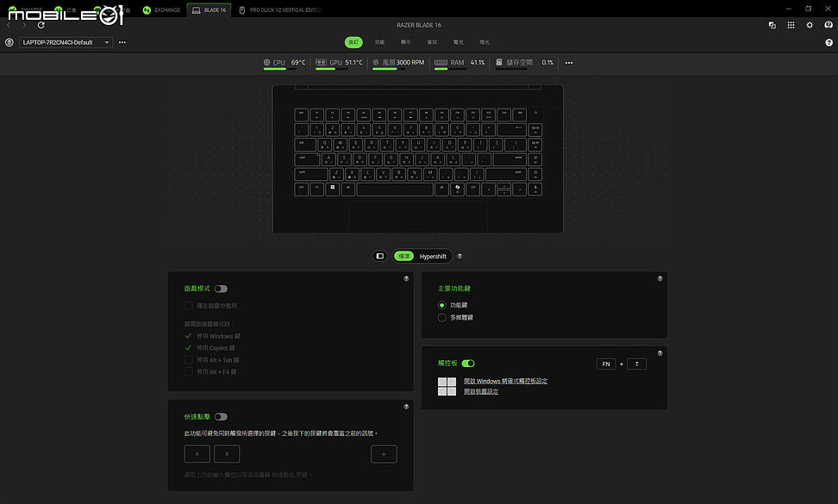Click the Windows logo in touchpad panel
Screen dimensions: 838x504
447,387
